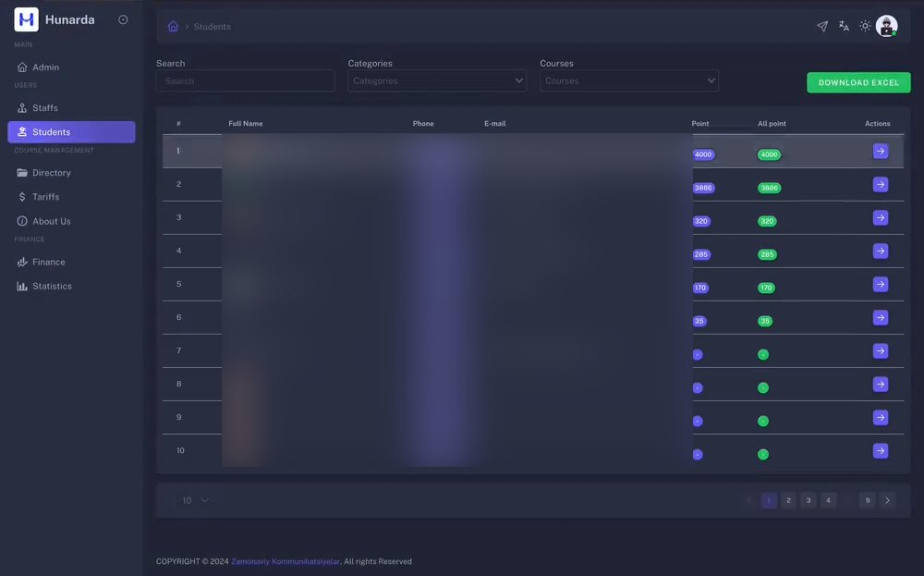Open student row 6 arrow action
This screenshot has width=924, height=576.
881,318
